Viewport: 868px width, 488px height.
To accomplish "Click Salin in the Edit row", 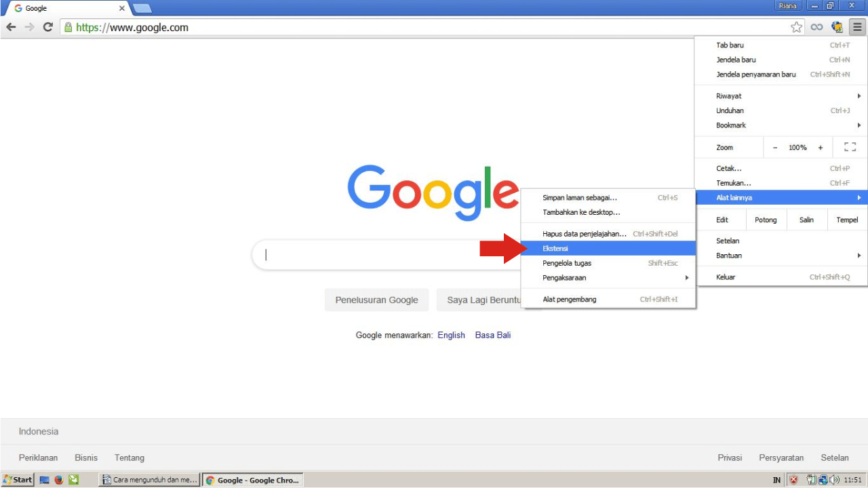I will [806, 220].
